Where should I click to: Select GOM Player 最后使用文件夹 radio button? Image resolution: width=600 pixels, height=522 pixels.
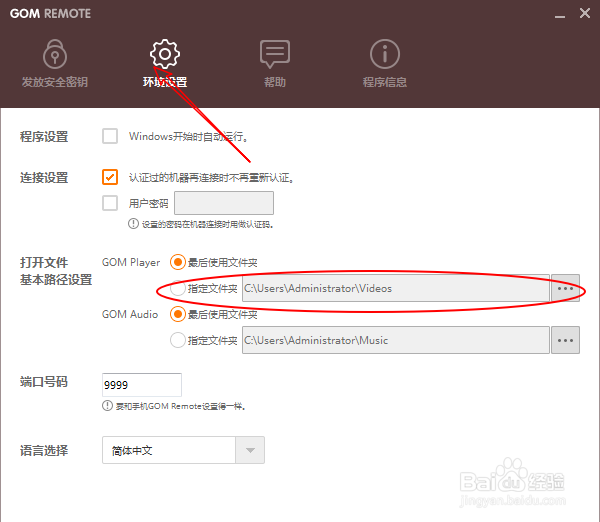[x=178, y=263]
